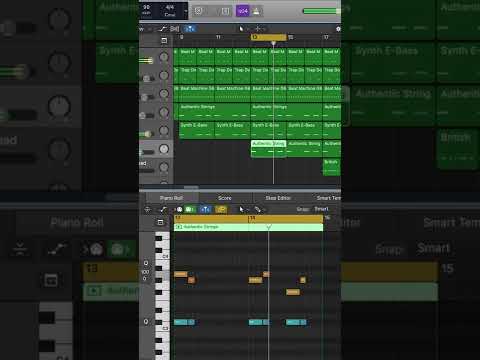The width and height of the screenshot is (480, 360).
Task: Adjust the pan knob on the selected Authentic String track
Action: (x=164, y=149)
